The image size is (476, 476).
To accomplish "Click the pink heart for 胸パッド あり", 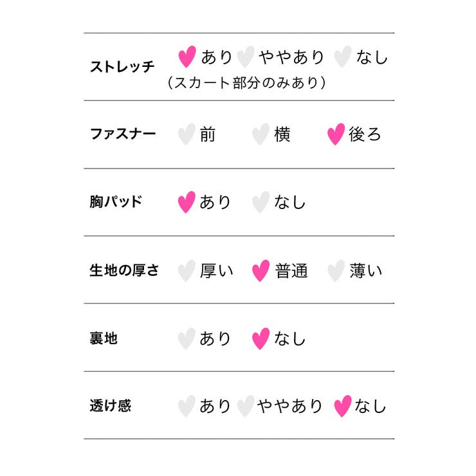I will coord(187,202).
